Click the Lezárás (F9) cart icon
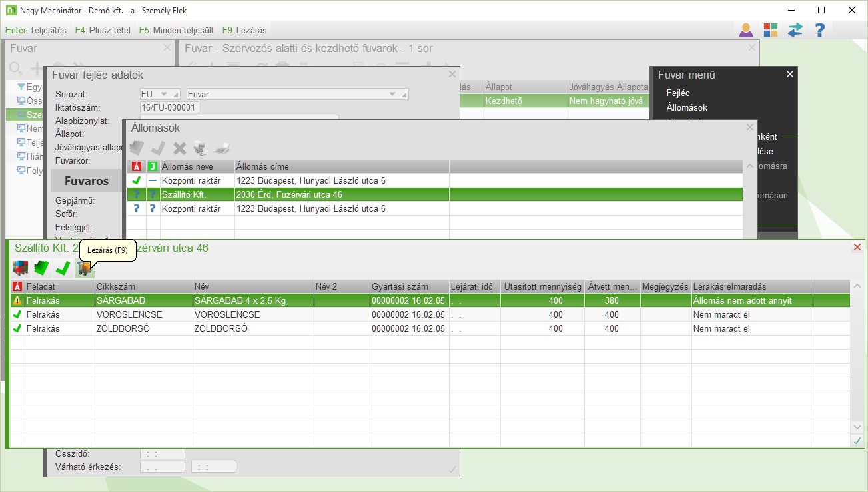868x492 pixels. click(x=84, y=268)
